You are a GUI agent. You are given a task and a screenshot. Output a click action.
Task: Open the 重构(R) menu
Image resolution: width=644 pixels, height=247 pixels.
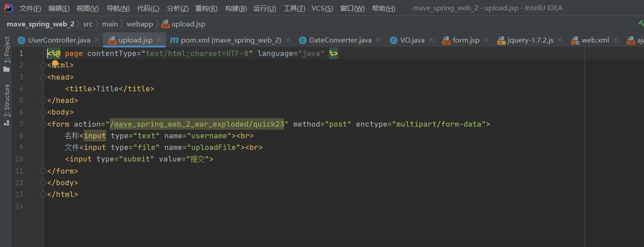click(x=206, y=9)
